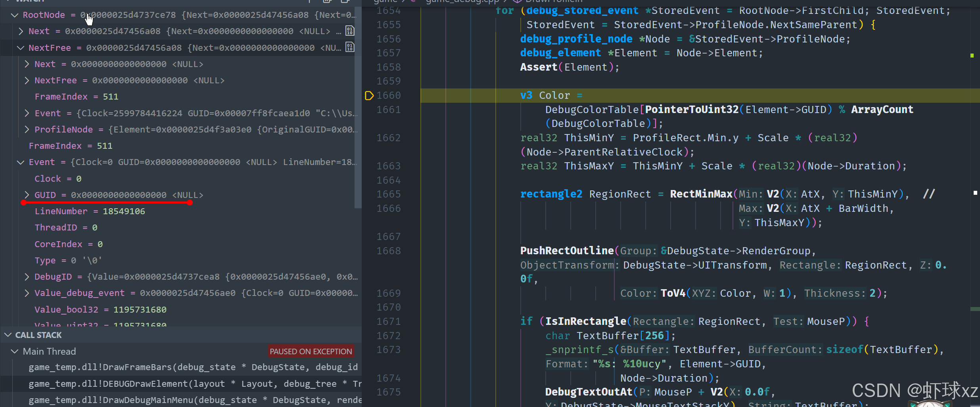Screen dimensions: 980x407
Task: Click IsInRectangle call in code
Action: pos(586,322)
